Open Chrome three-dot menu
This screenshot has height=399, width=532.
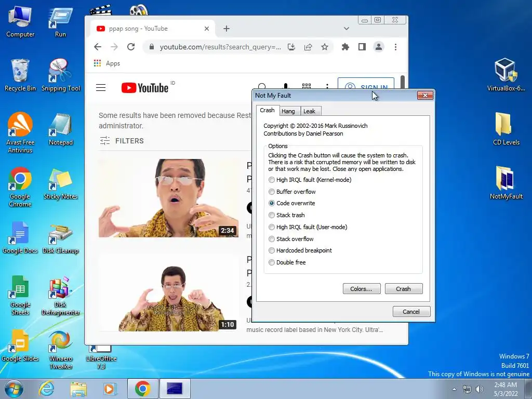coord(395,47)
